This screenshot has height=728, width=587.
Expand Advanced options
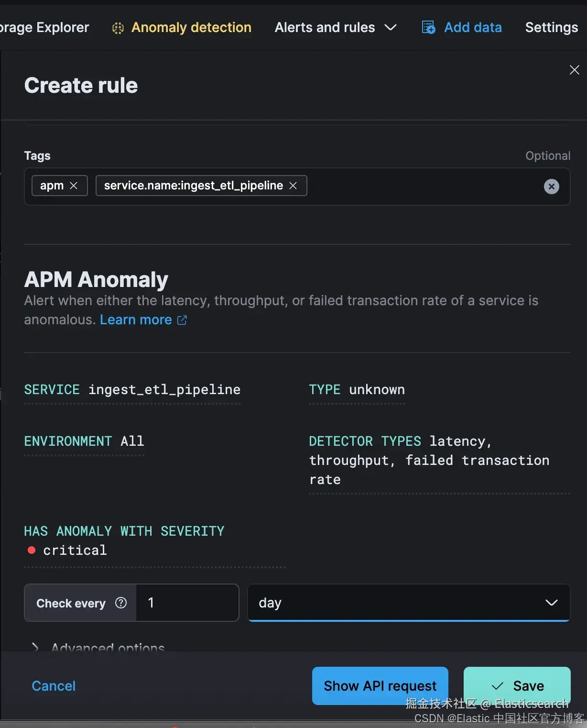[x=35, y=647]
